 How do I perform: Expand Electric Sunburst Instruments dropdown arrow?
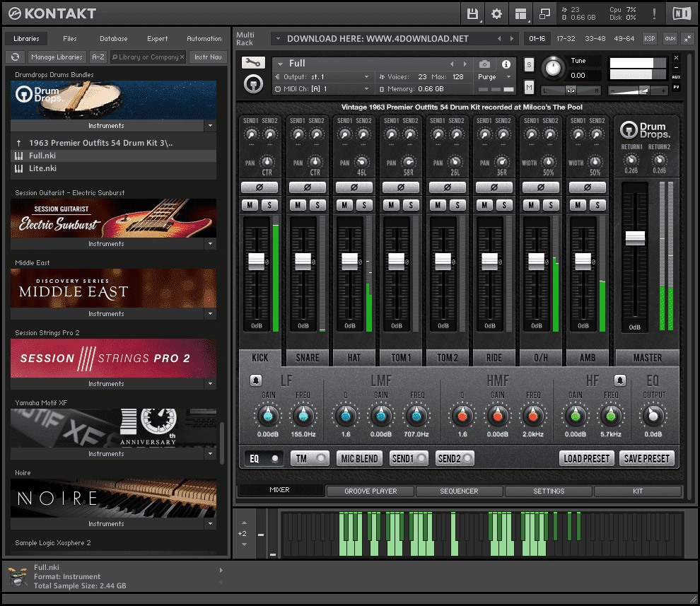click(210, 244)
